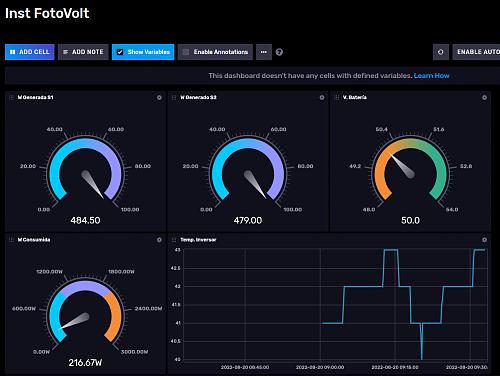The image size is (500, 376).
Task: Click the Temp. Inversor line at its lowest dip
Action: [422, 358]
